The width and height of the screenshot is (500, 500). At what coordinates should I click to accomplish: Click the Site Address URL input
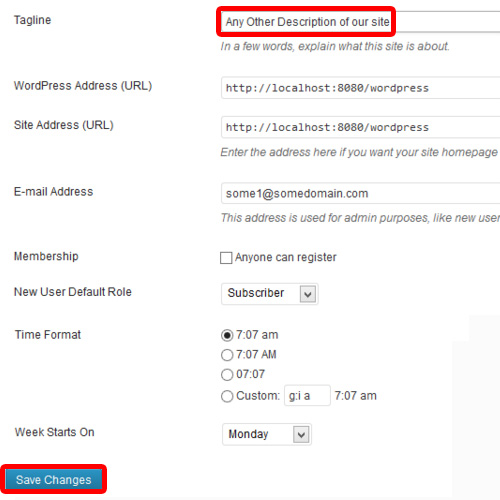360,127
